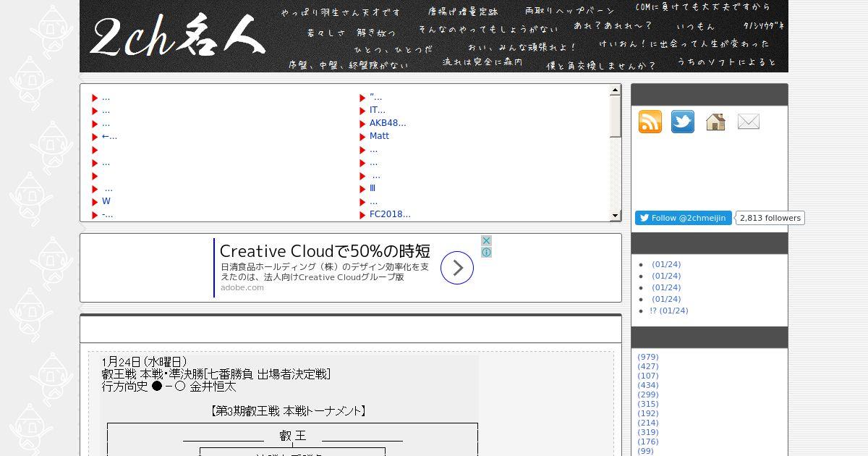
Task: Open the AKB48... link
Action: point(388,123)
